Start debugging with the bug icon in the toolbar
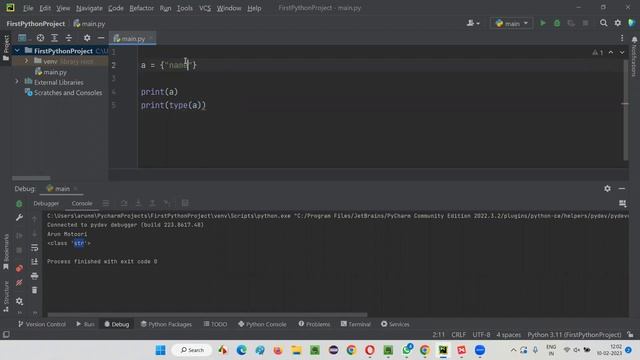 pos(557,23)
